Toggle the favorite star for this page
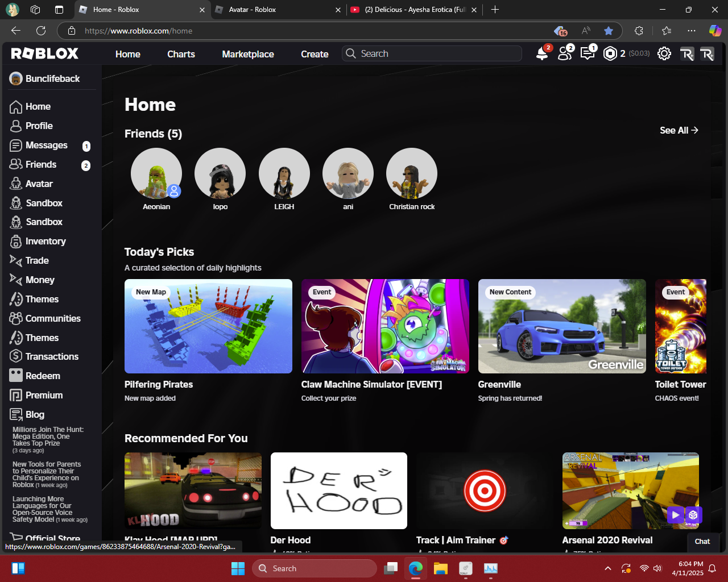 609,31
